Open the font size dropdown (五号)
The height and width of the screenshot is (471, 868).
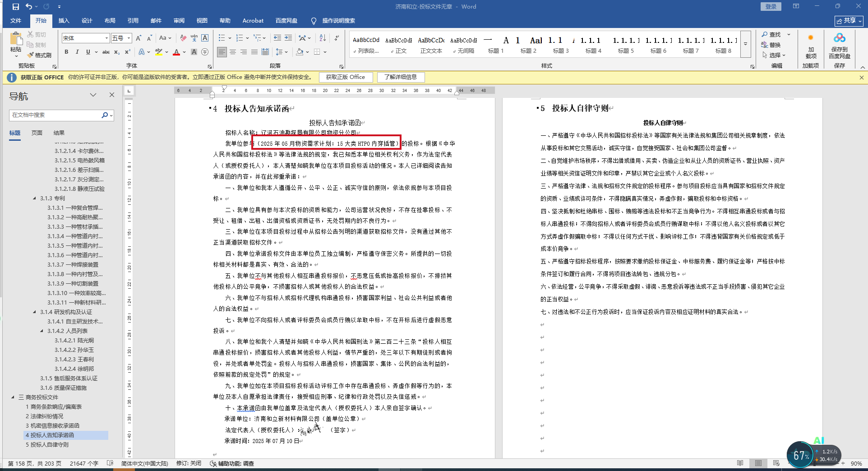click(129, 38)
